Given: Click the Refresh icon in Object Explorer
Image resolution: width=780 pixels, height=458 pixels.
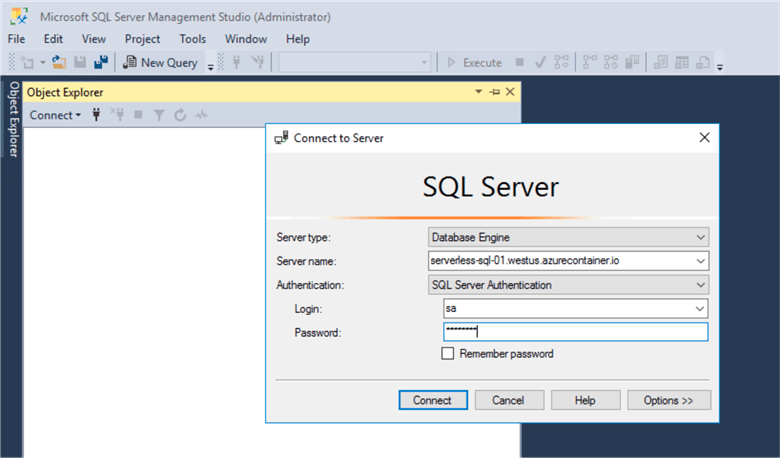Looking at the screenshot, I should 180,115.
